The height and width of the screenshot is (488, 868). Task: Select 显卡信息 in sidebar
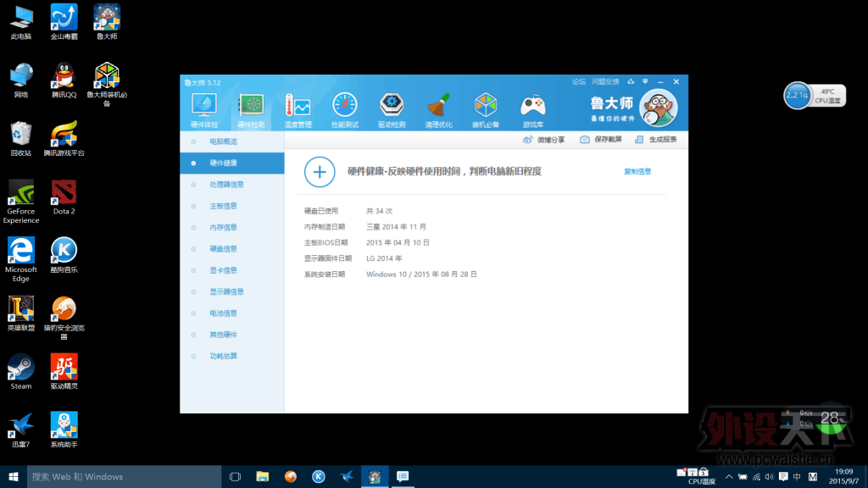tap(223, 270)
